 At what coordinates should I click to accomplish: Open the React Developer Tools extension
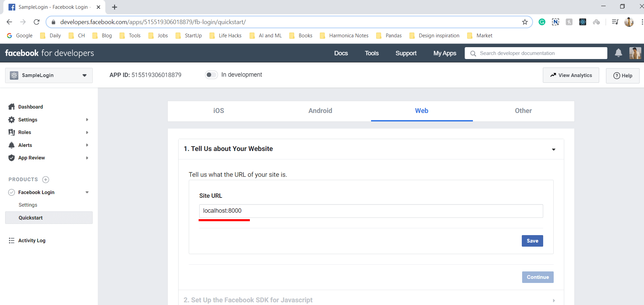pos(583,22)
